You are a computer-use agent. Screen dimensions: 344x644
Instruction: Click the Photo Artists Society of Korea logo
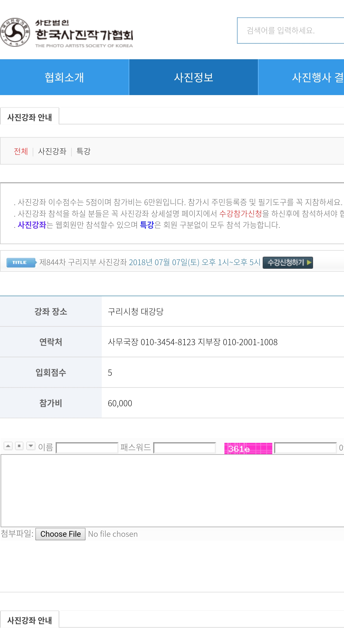click(x=66, y=32)
